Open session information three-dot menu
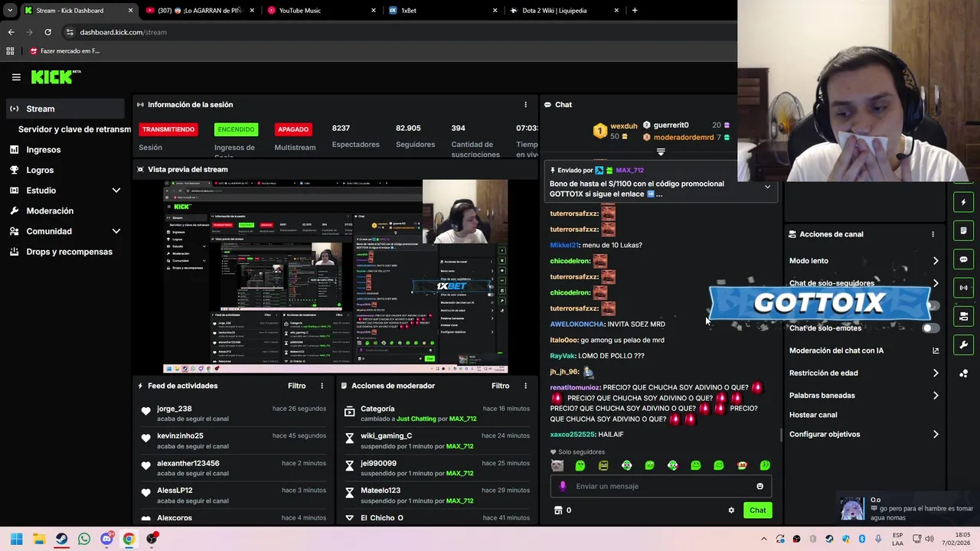The width and height of the screenshot is (980, 551). click(x=525, y=105)
